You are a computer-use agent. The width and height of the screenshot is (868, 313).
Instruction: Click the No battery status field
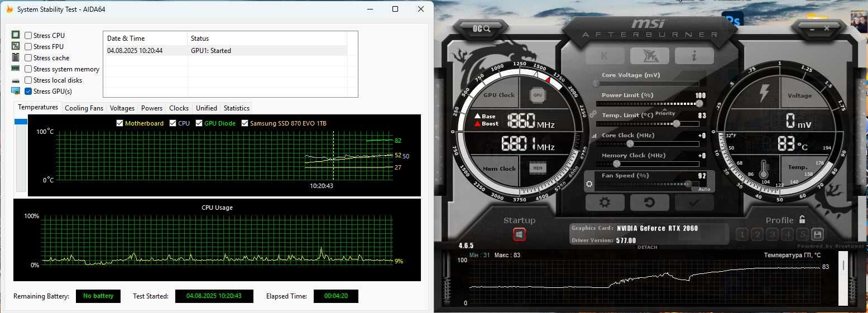(x=98, y=296)
